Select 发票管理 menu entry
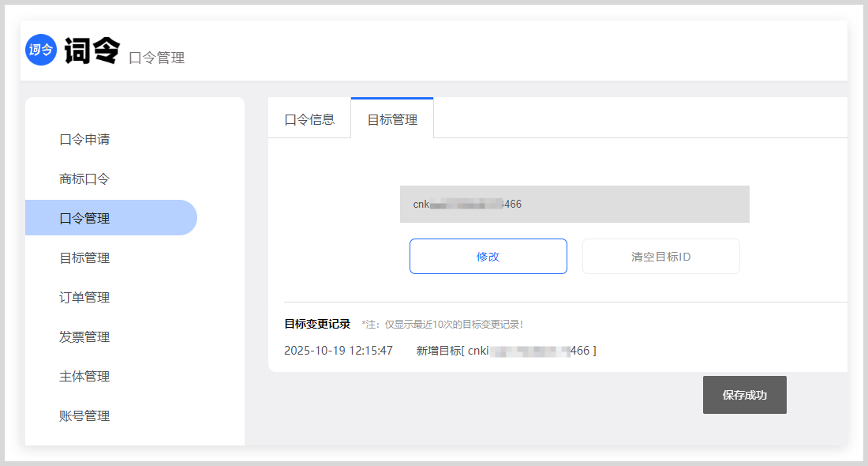868x466 pixels. coord(84,337)
